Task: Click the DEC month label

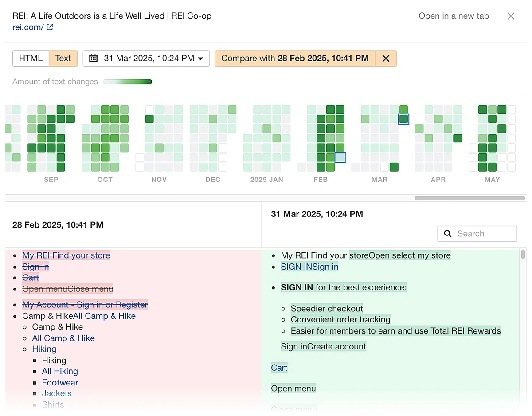Action: 213,180
